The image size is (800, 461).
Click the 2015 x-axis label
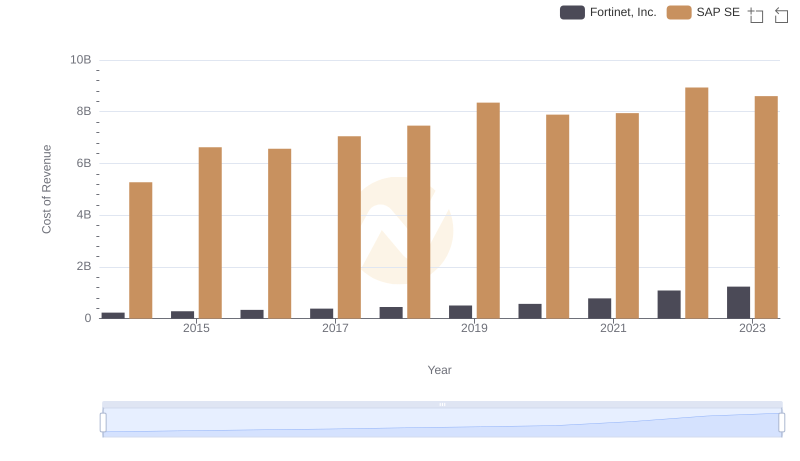196,328
